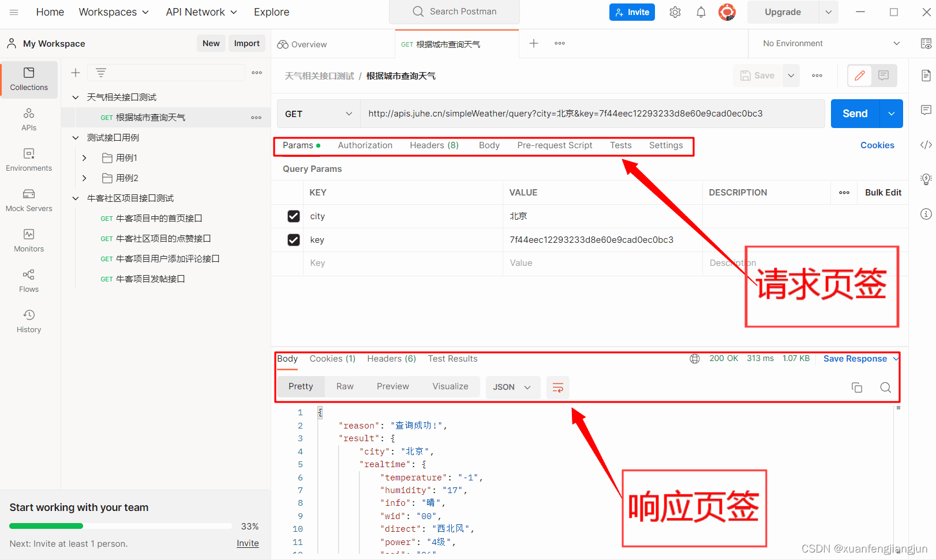The image size is (936, 560).
Task: Click the team progress bar
Action: [x=121, y=526]
